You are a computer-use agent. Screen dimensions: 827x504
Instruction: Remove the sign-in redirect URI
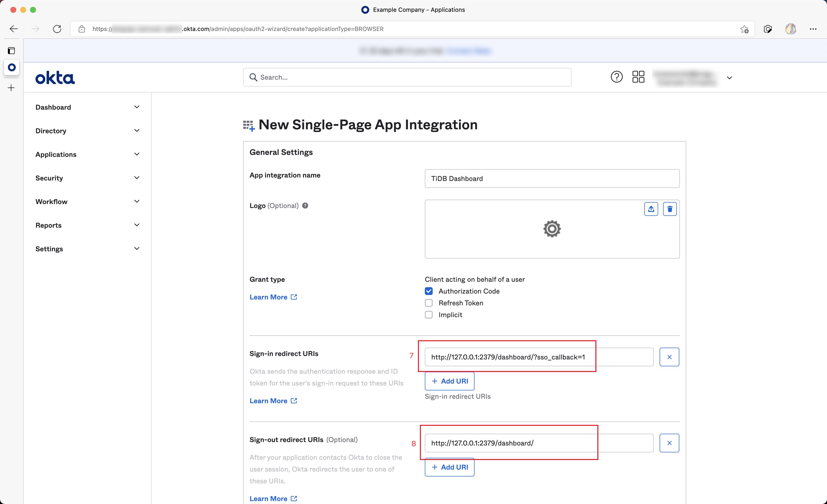(669, 357)
